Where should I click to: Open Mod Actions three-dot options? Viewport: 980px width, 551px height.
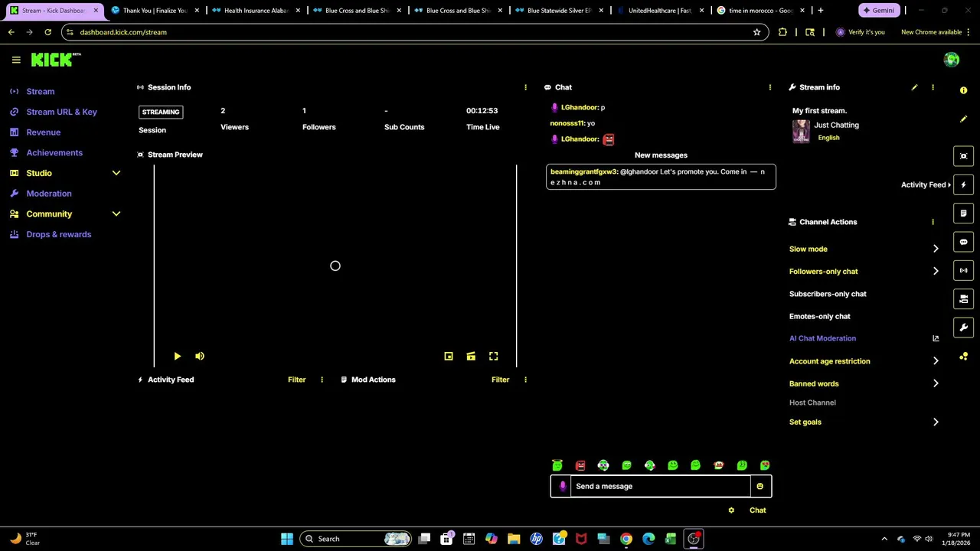point(525,380)
